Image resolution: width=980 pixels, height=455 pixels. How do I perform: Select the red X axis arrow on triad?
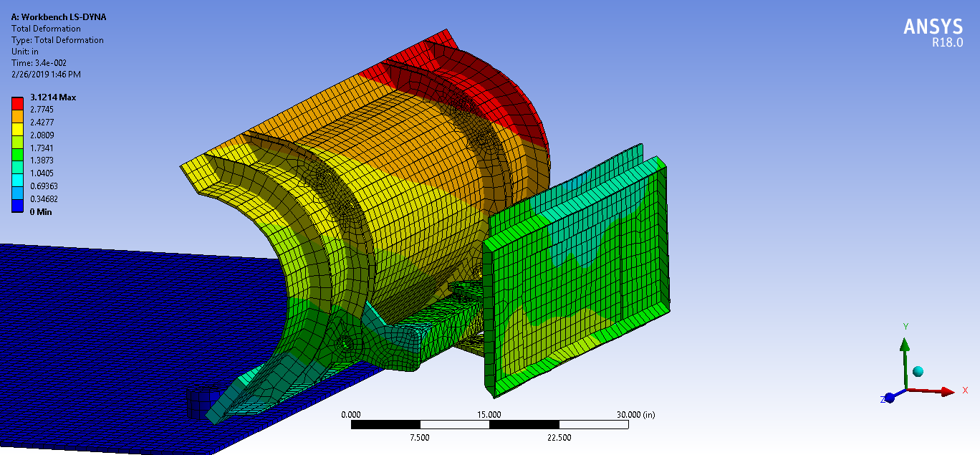coord(947,391)
